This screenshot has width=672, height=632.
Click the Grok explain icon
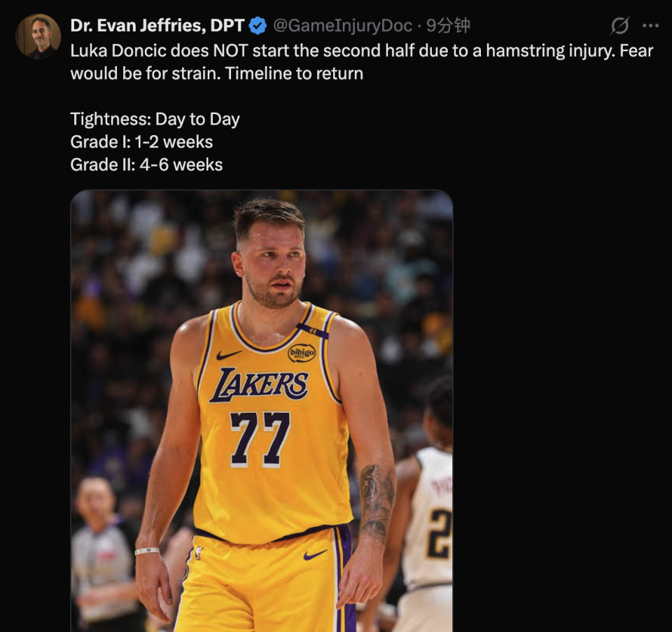tap(619, 26)
